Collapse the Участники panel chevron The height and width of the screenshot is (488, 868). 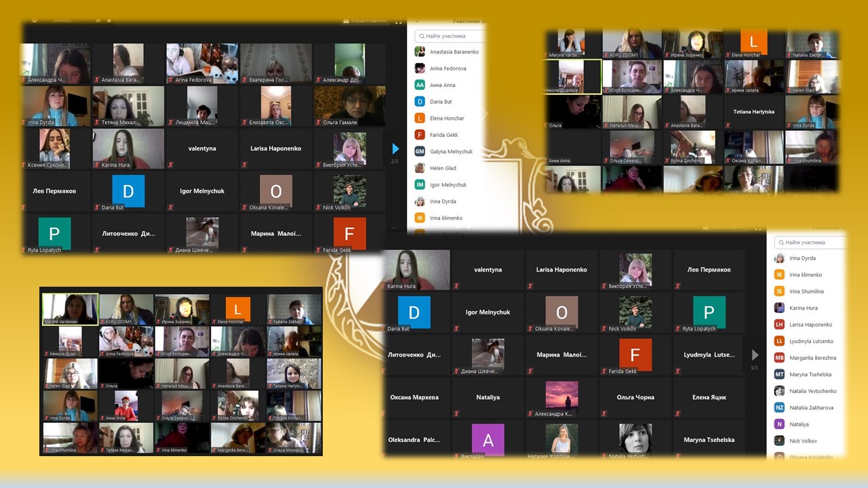418,21
